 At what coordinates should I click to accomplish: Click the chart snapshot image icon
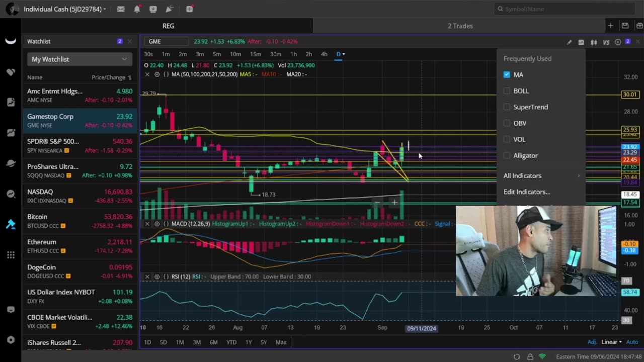pyautogui.click(x=581, y=42)
